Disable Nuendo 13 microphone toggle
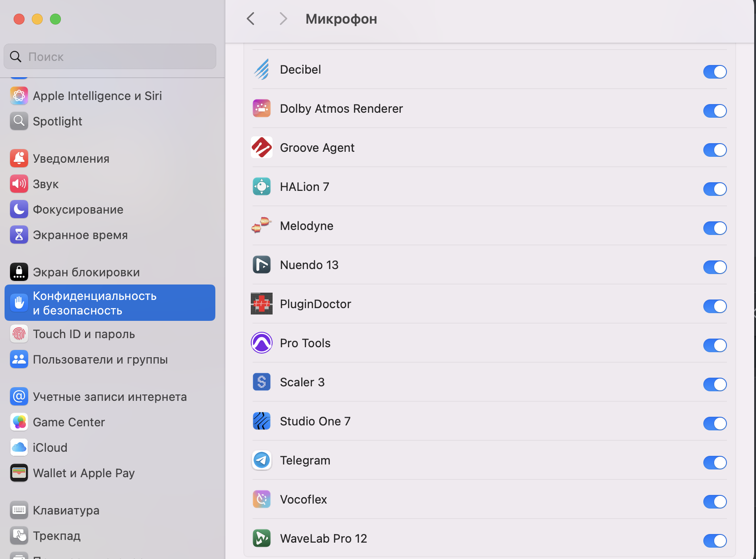The height and width of the screenshot is (559, 756). (715, 267)
